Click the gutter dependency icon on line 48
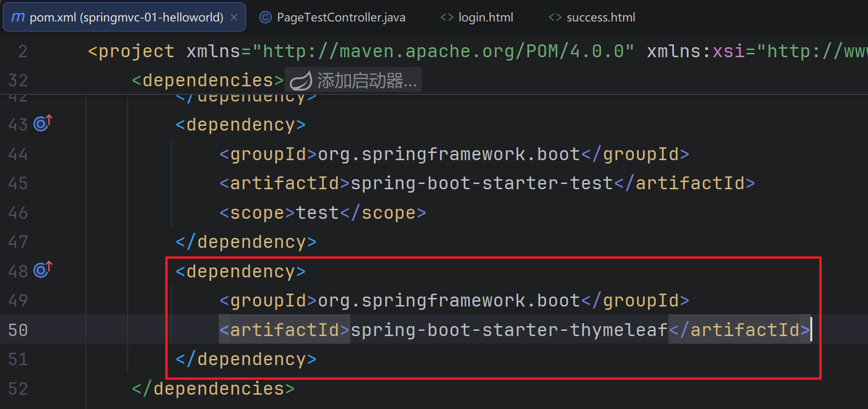This screenshot has height=409, width=868. (x=43, y=270)
